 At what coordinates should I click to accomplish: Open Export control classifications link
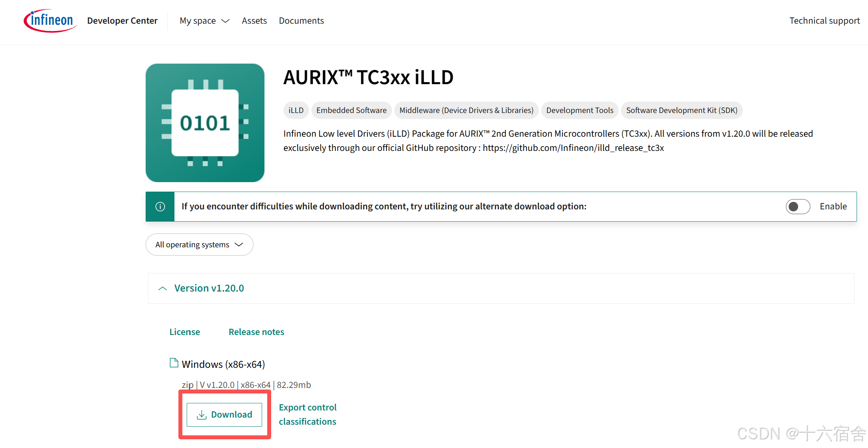[x=307, y=414]
